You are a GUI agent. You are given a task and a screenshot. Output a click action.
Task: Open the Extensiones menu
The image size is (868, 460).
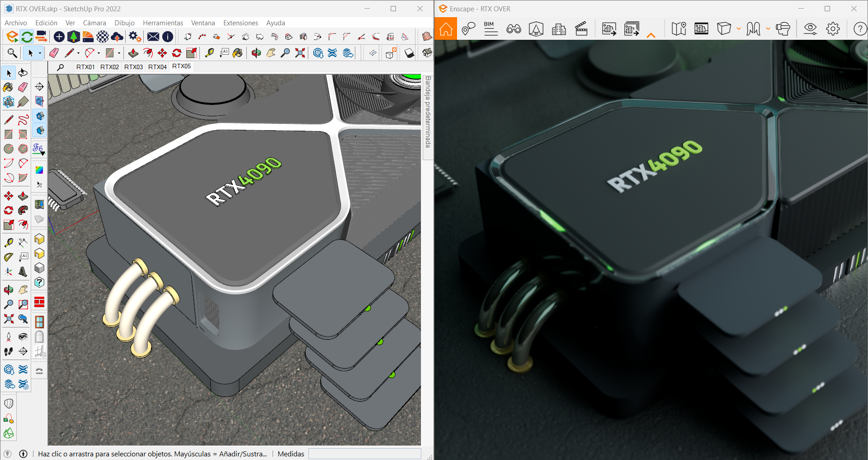coord(241,23)
